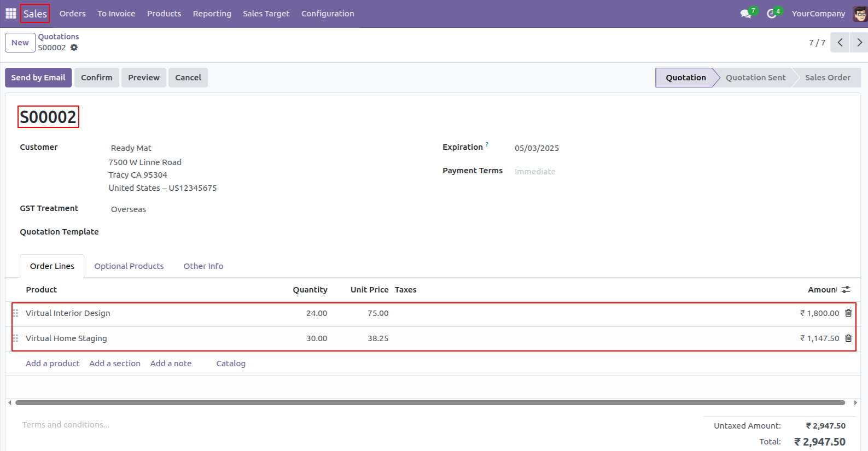Open the activities clock icon
Image resolution: width=868 pixels, height=451 pixels.
click(771, 14)
